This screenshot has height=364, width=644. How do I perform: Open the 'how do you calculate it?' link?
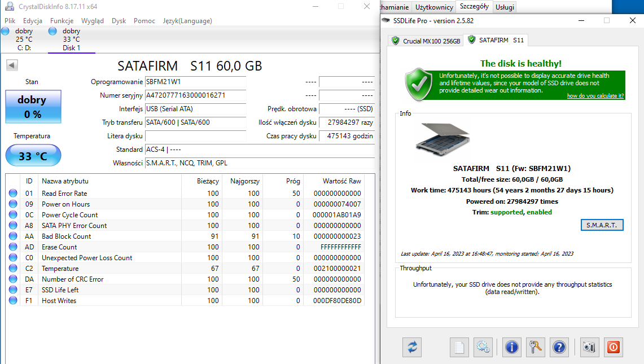595,96
